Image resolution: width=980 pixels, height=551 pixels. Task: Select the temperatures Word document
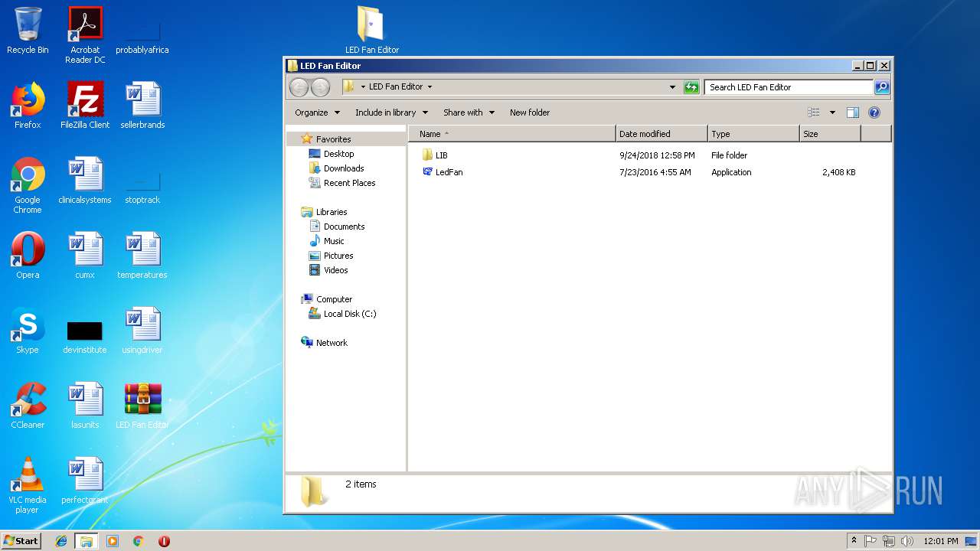click(x=142, y=256)
